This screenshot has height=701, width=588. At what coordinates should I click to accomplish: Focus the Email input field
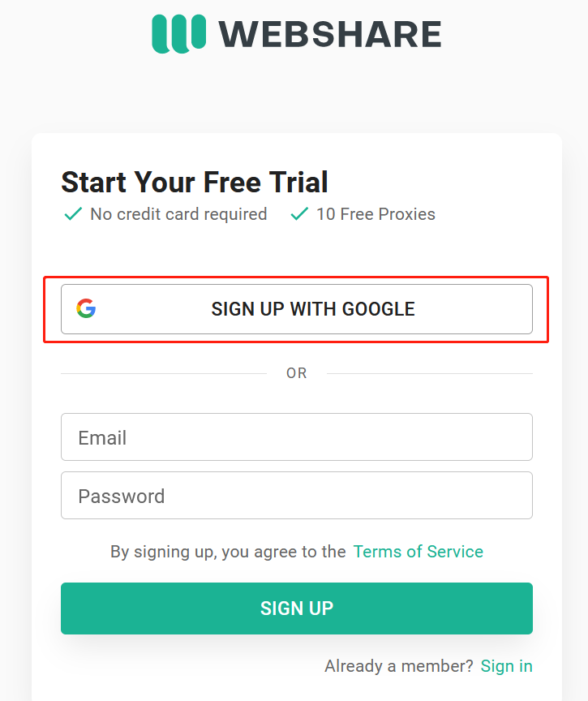click(x=297, y=437)
